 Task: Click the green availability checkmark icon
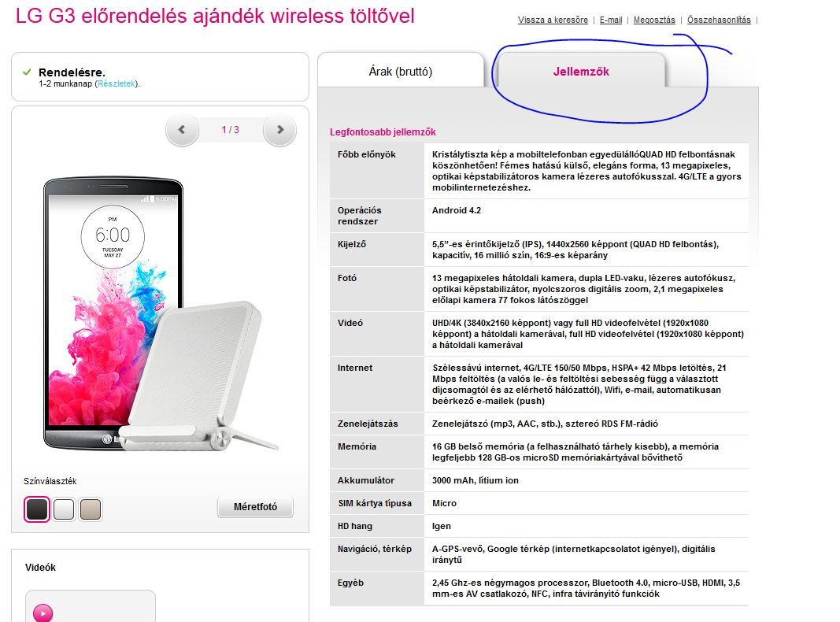[27, 72]
